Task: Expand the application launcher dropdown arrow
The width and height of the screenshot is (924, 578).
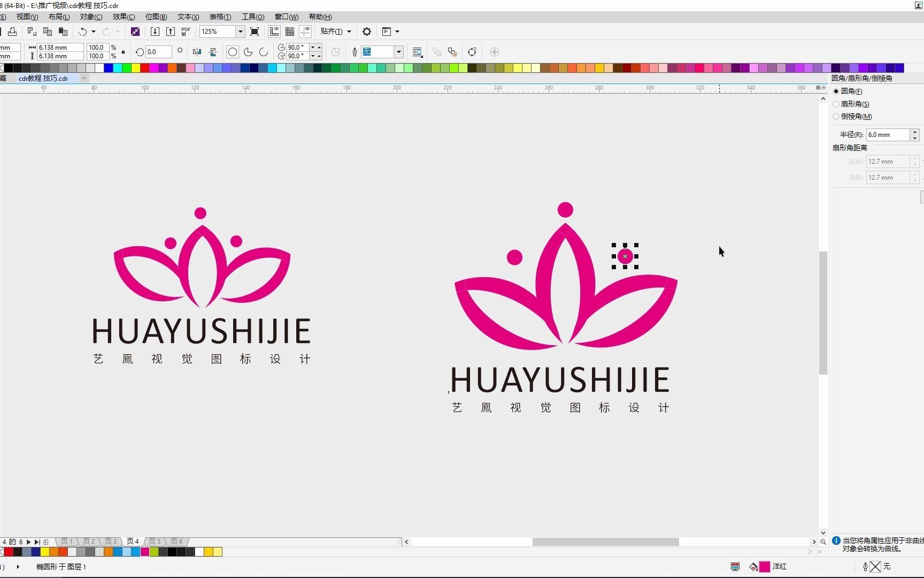Action: coord(397,32)
